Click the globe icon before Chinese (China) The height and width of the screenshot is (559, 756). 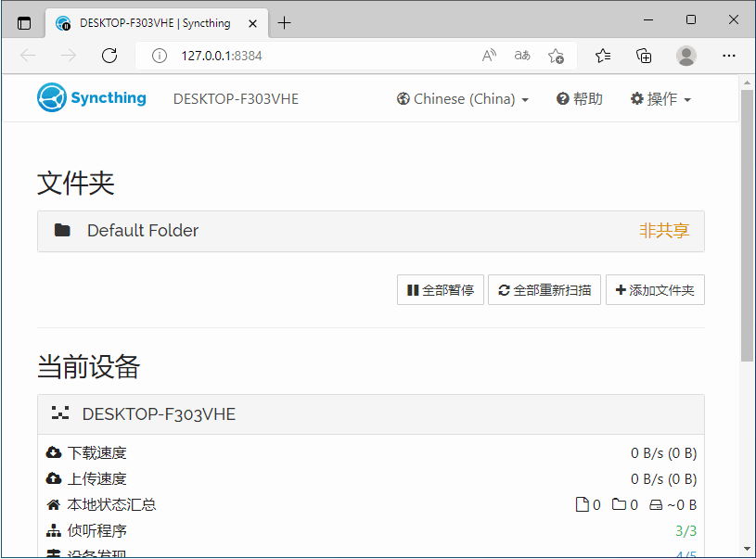pyautogui.click(x=403, y=98)
